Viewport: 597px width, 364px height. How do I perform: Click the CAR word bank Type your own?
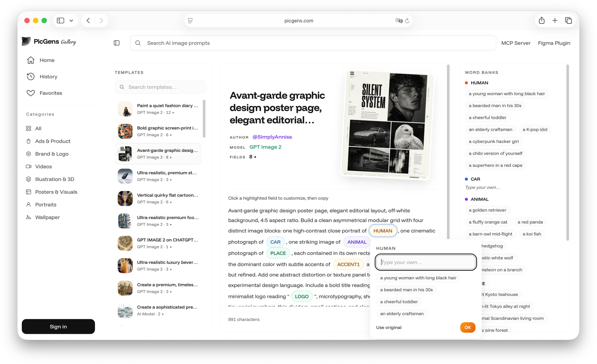[x=482, y=187]
